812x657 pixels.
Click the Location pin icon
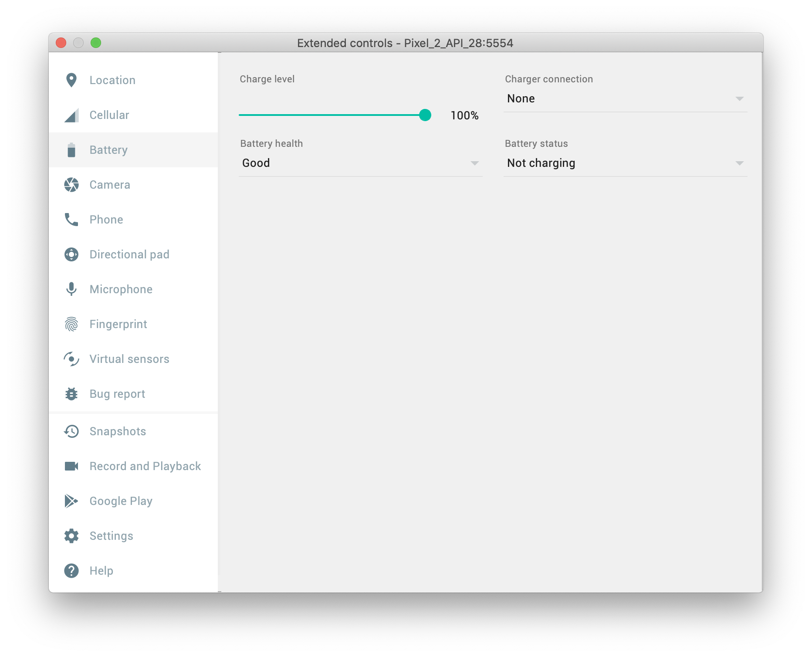click(x=71, y=80)
